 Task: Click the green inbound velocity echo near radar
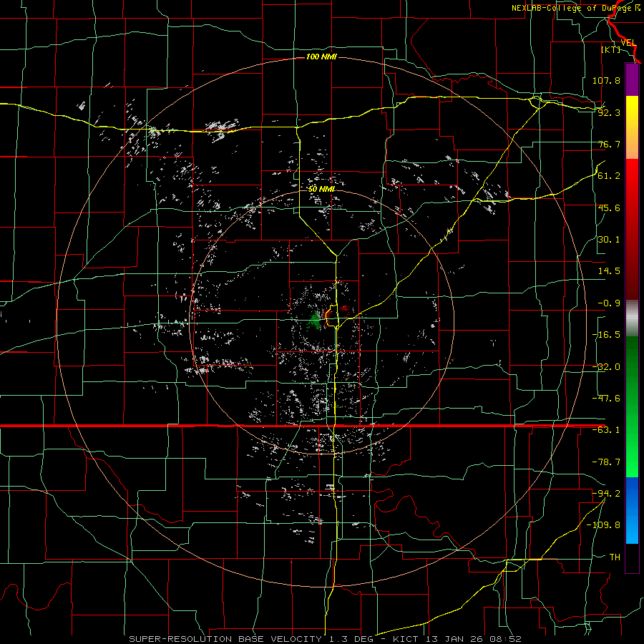coord(315,321)
